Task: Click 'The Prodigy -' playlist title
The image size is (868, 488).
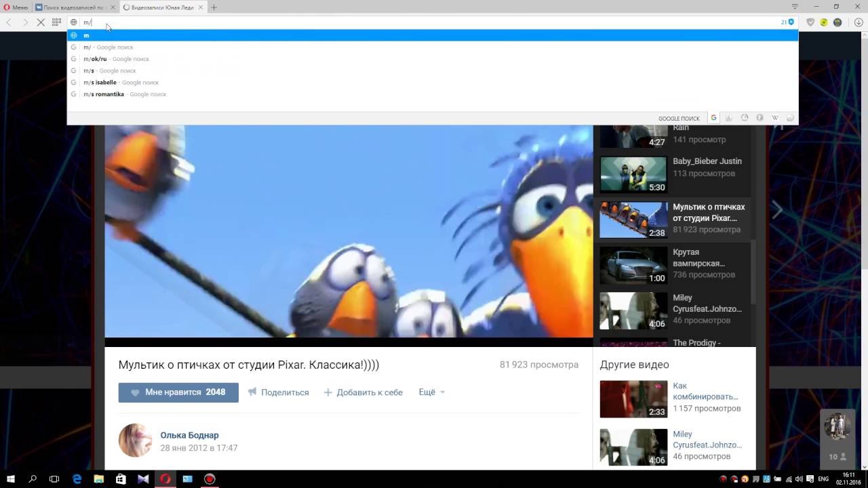Action: click(x=696, y=343)
